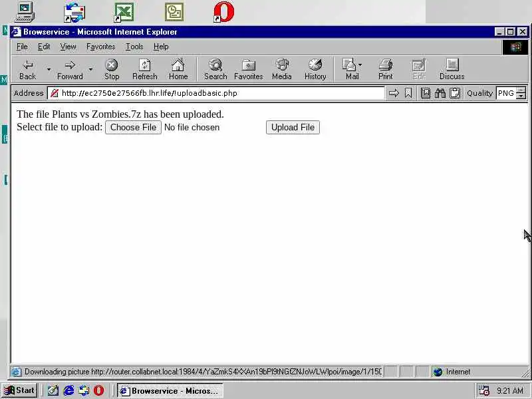Print the current page
Viewport: 532px width, 399px height.
(x=386, y=70)
